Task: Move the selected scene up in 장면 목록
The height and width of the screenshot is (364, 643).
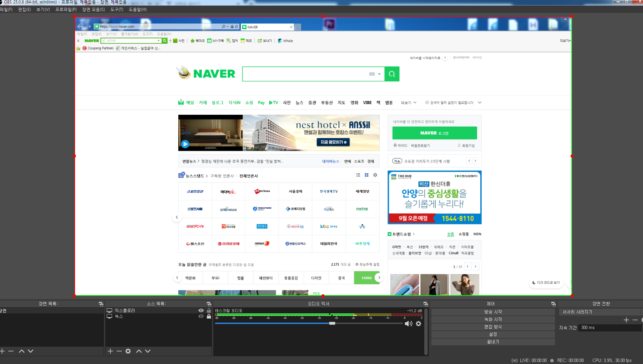Action: click(22, 351)
